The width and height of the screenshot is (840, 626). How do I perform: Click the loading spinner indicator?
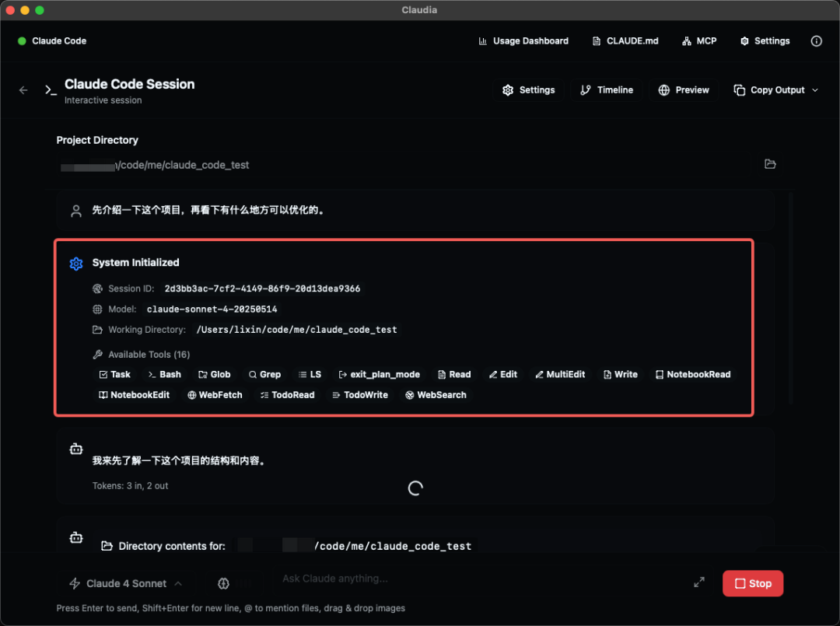click(415, 488)
